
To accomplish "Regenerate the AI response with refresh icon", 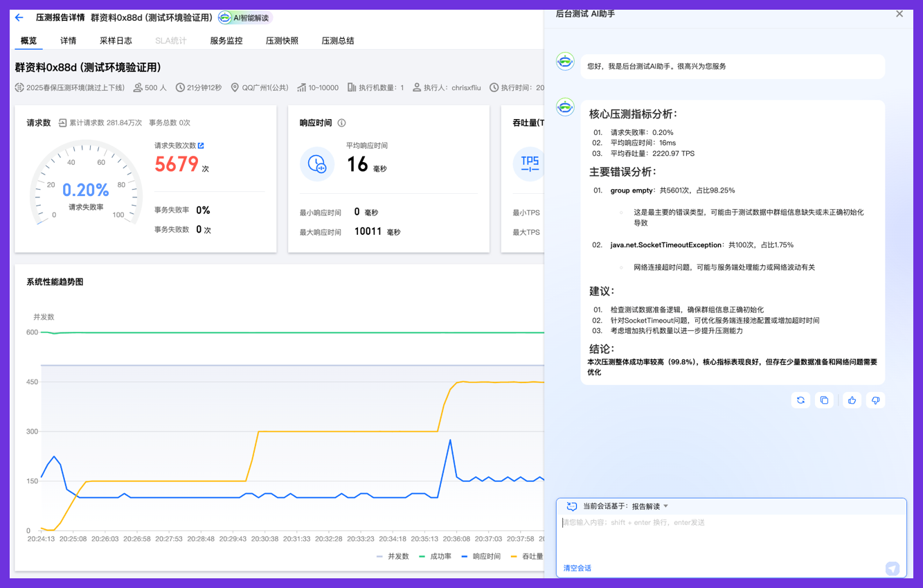I will [800, 400].
